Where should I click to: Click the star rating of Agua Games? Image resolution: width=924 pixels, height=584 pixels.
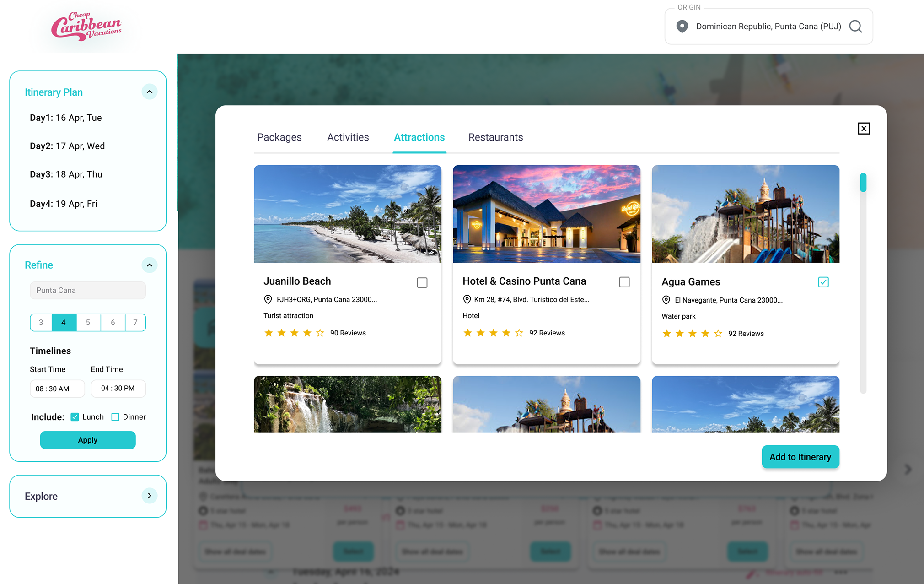pos(692,334)
